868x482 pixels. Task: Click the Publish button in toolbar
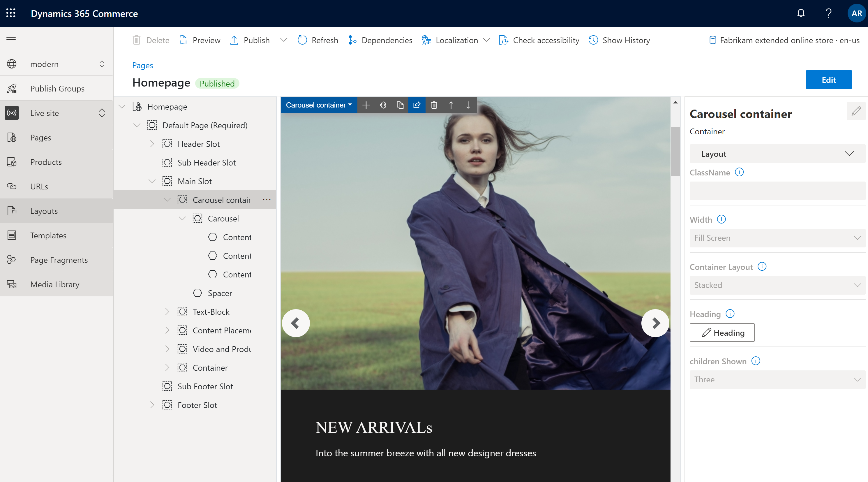[255, 40]
